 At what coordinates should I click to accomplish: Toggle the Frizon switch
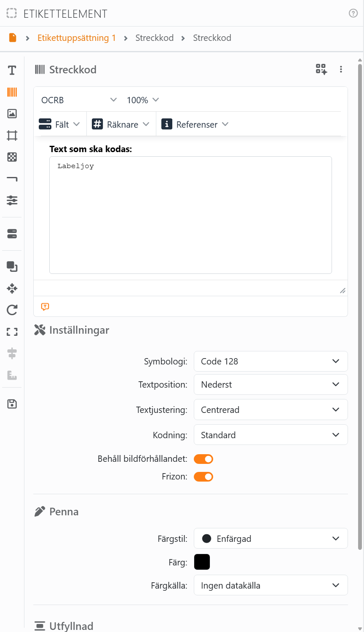pos(203,477)
